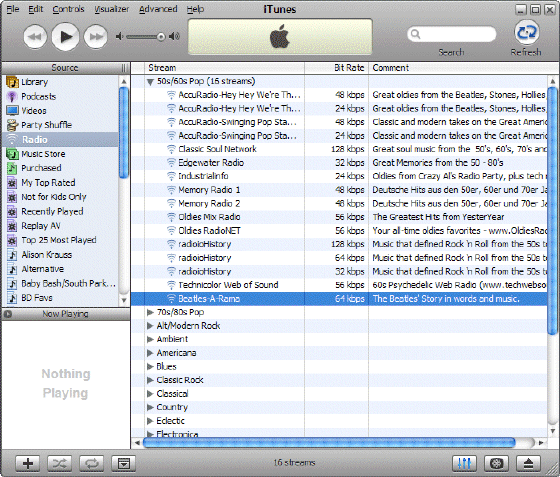
Task: Open My Top Rated smart playlist
Action: [x=60, y=182]
